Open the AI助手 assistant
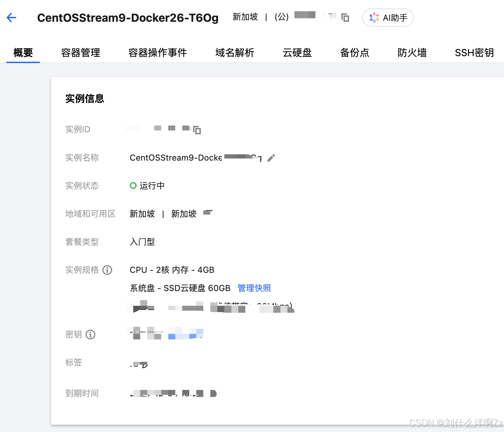 pyautogui.click(x=388, y=18)
